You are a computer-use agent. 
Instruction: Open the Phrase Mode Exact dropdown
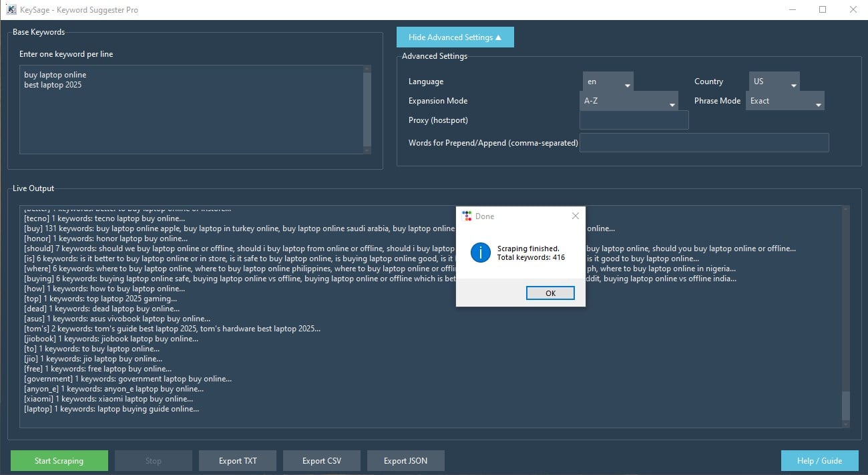(x=785, y=101)
